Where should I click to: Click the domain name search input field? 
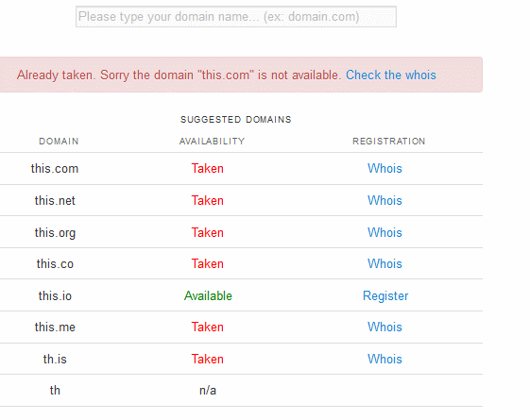(236, 17)
